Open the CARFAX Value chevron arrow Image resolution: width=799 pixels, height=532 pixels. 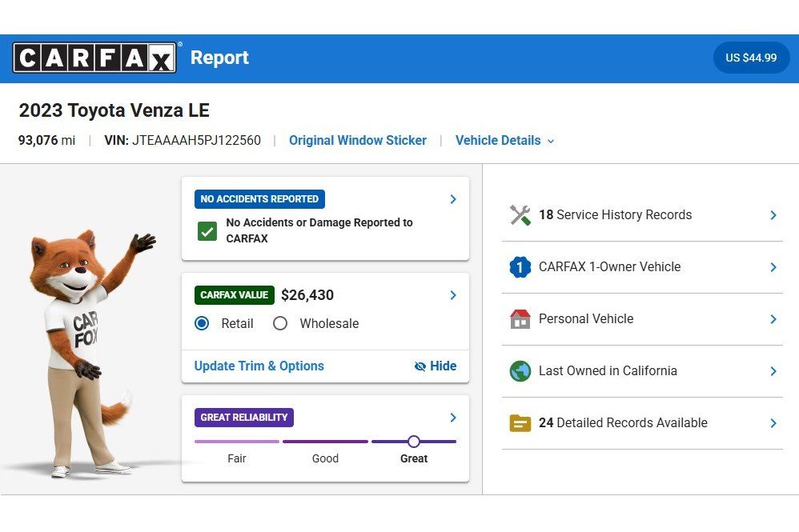coord(453,295)
